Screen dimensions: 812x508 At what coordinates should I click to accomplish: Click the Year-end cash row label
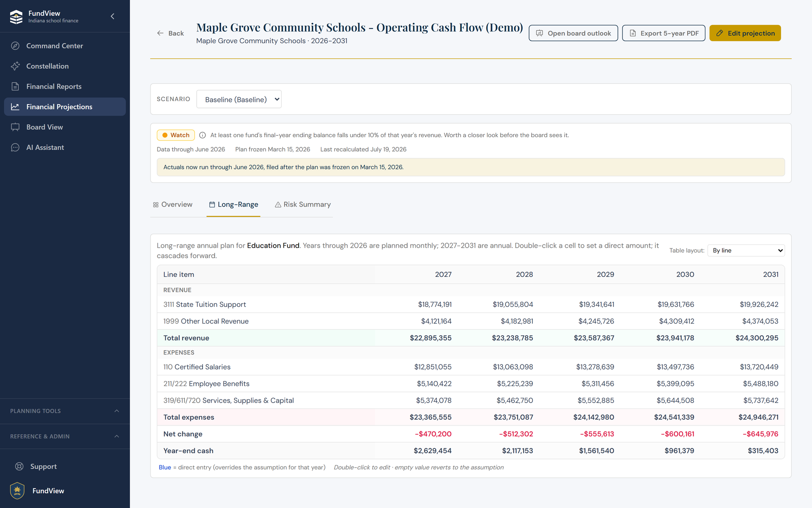coord(188,451)
